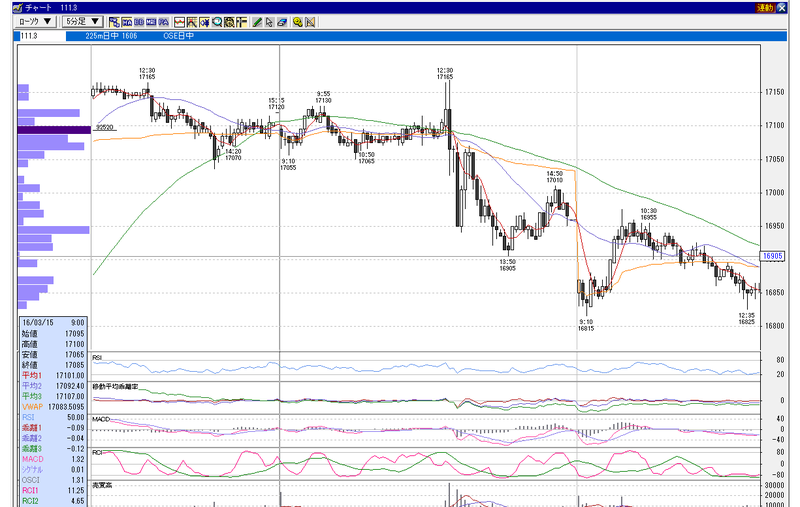Select the green pencil draw tool

pos(257,22)
